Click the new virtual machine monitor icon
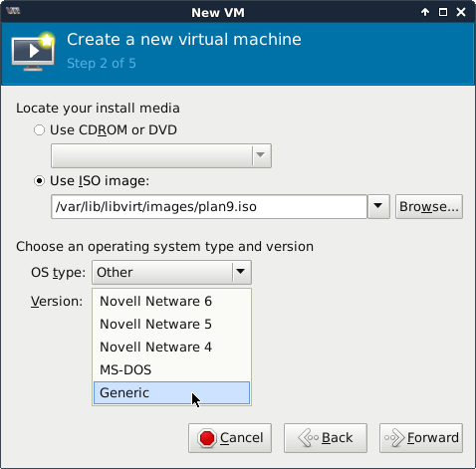476x469 pixels. point(33,52)
